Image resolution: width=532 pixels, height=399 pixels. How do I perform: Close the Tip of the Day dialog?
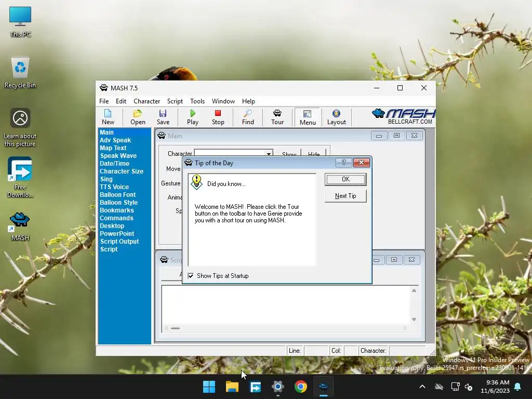pos(362,163)
